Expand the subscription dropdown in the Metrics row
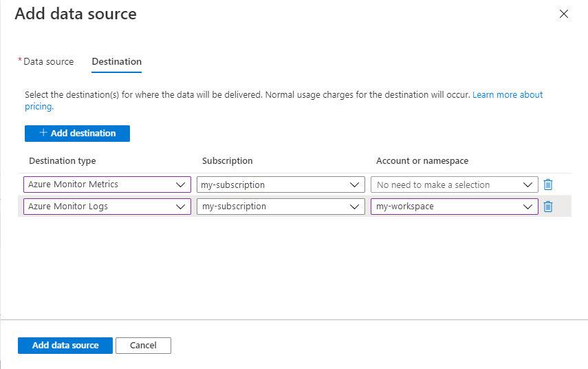Viewport: 588px width, 369px height. coord(281,184)
